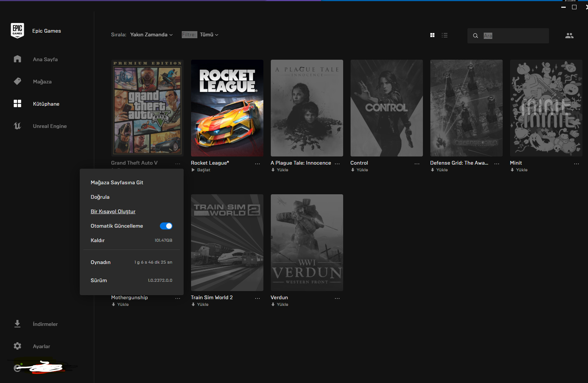Click the Unreal Engine sidebar label
This screenshot has height=383, width=588.
click(x=50, y=126)
